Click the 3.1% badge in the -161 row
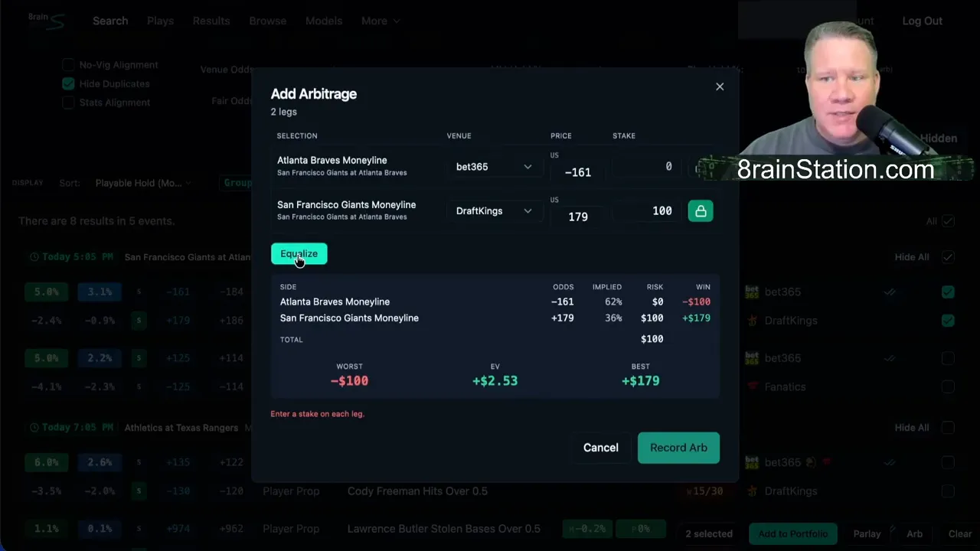 pos(100,292)
